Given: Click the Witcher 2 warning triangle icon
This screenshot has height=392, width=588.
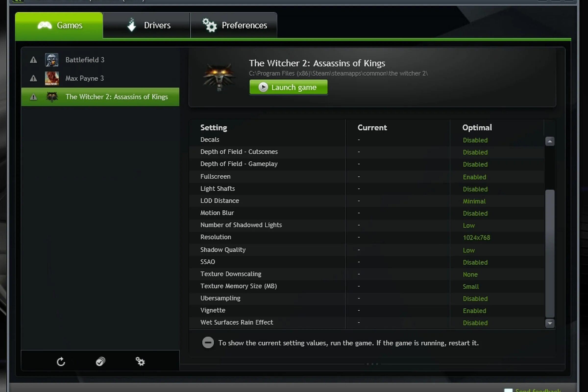Looking at the screenshot, I should click(33, 97).
